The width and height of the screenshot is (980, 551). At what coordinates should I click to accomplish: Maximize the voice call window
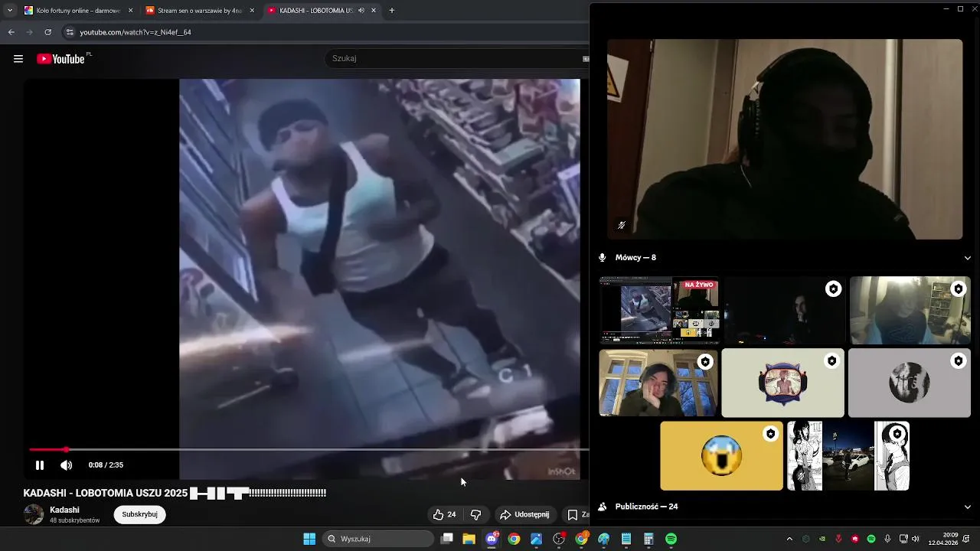point(960,9)
